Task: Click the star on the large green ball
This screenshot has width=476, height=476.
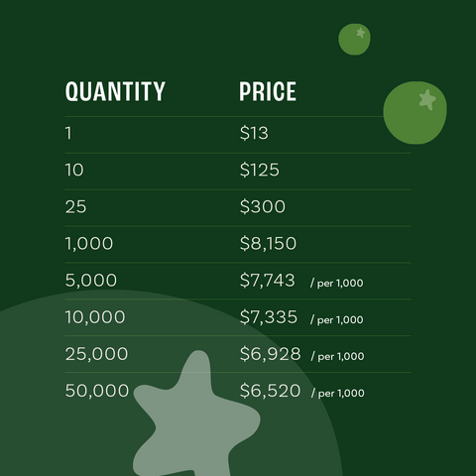Action: [427, 99]
